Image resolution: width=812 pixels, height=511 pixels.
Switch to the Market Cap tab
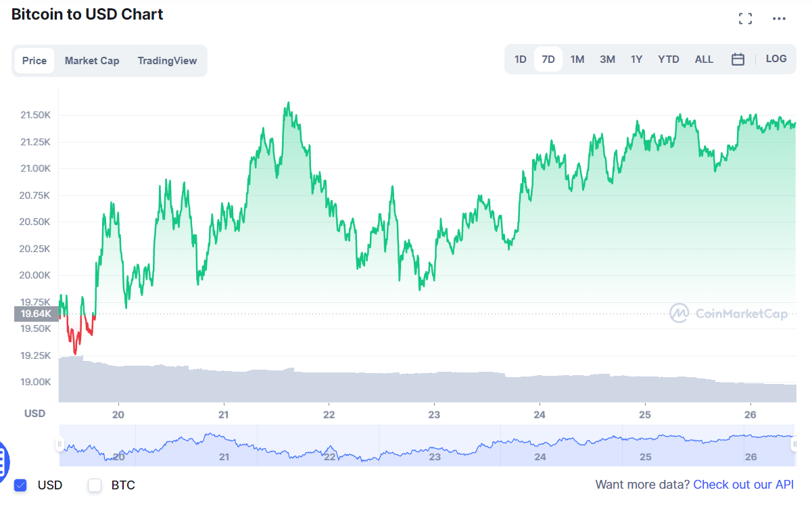tap(92, 60)
